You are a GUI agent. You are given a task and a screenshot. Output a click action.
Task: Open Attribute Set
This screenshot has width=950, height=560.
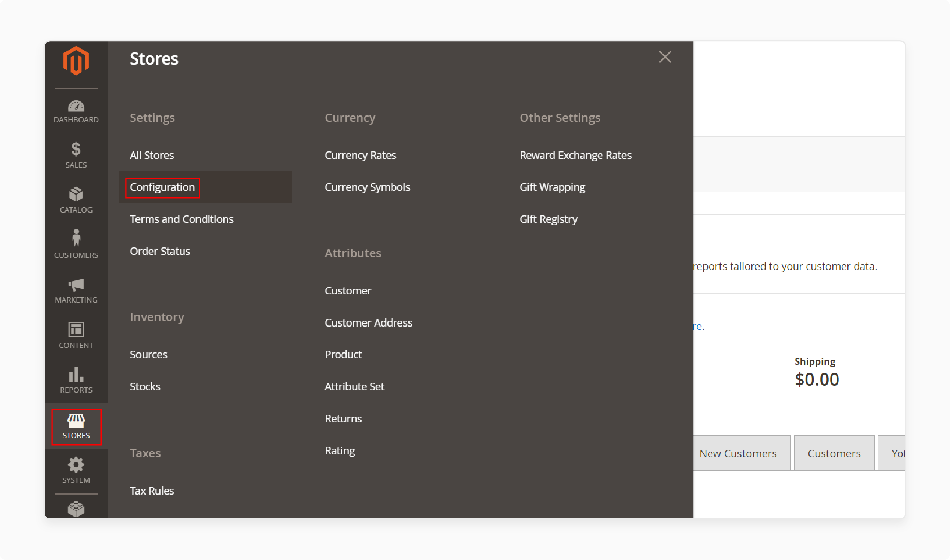tap(354, 387)
